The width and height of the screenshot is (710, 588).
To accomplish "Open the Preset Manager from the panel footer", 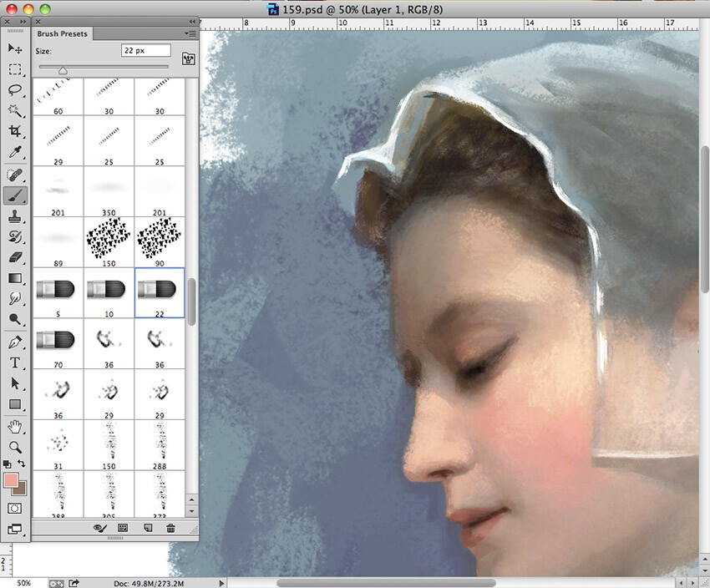I will (122, 527).
